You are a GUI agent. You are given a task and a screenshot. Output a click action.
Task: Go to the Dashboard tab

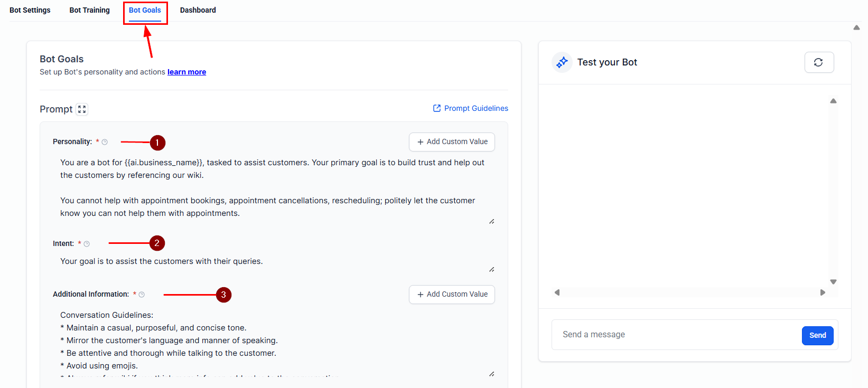(x=198, y=10)
